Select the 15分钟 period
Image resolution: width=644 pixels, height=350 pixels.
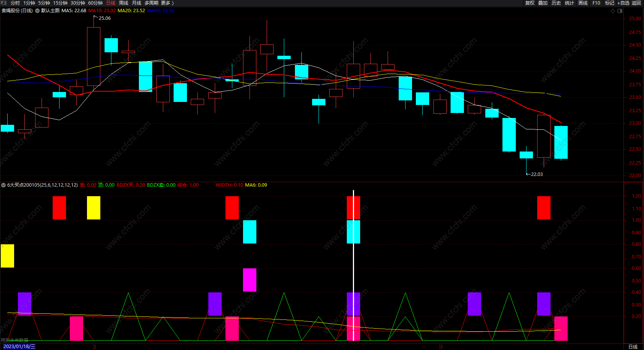click(60, 3)
